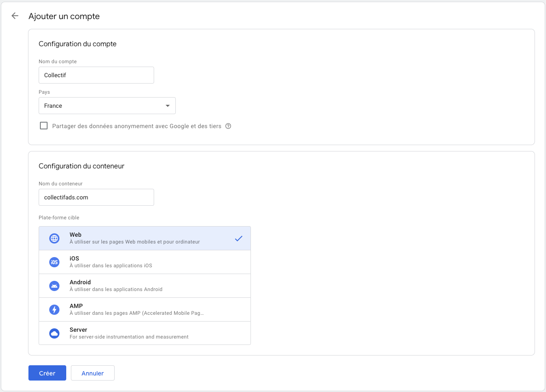This screenshot has width=546, height=392.
Task: Click the Server cloud icon
Action: 54,333
